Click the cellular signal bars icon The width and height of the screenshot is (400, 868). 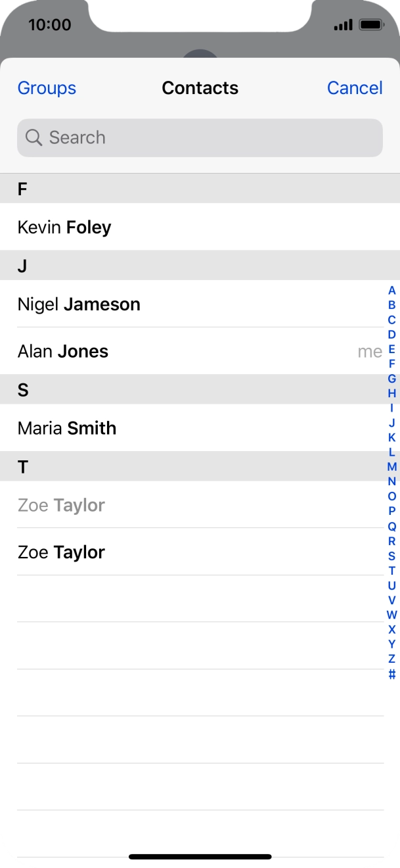click(343, 25)
